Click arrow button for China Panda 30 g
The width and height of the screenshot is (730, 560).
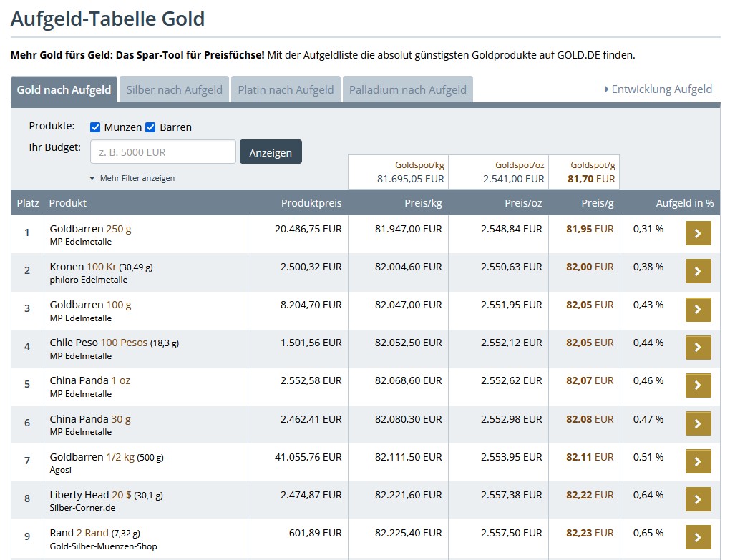pos(698,423)
